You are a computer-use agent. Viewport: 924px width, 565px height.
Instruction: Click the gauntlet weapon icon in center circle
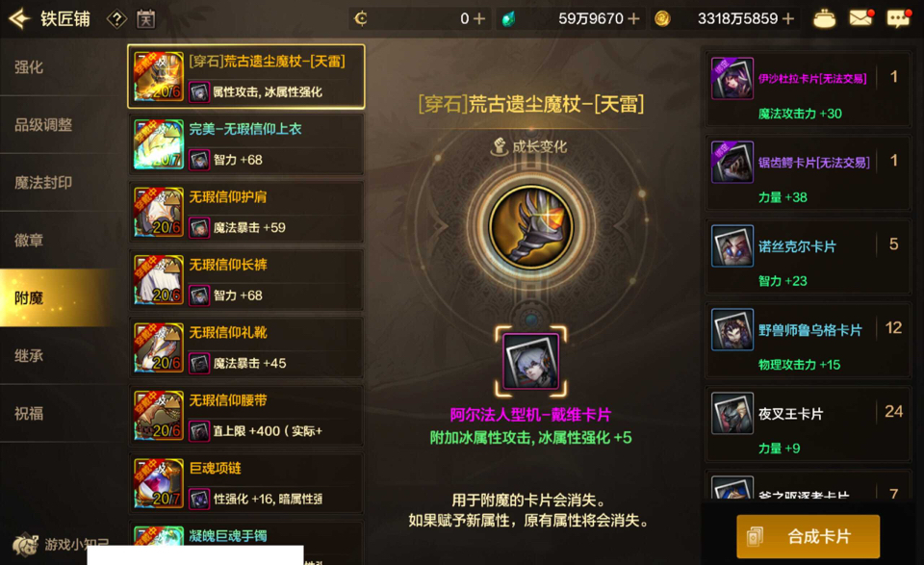coord(531,227)
